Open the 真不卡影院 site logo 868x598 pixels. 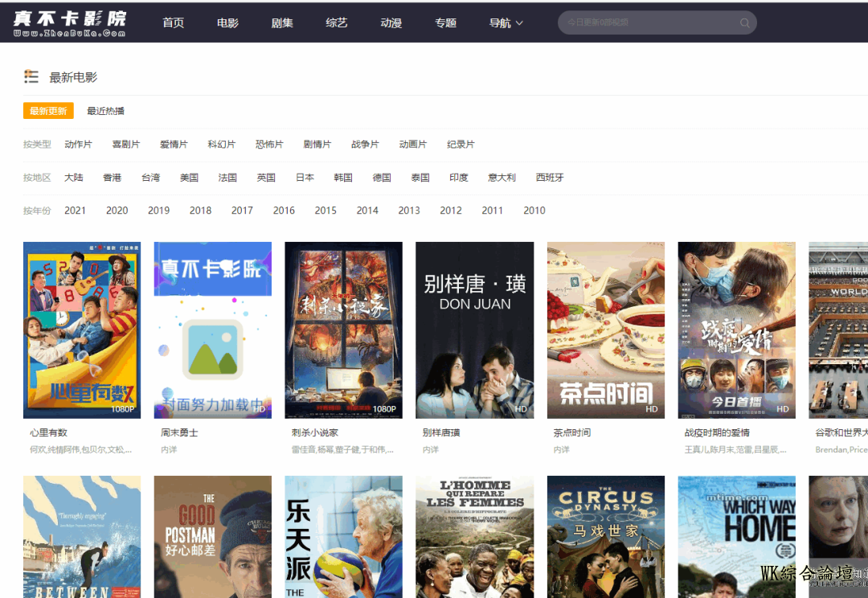(x=70, y=23)
